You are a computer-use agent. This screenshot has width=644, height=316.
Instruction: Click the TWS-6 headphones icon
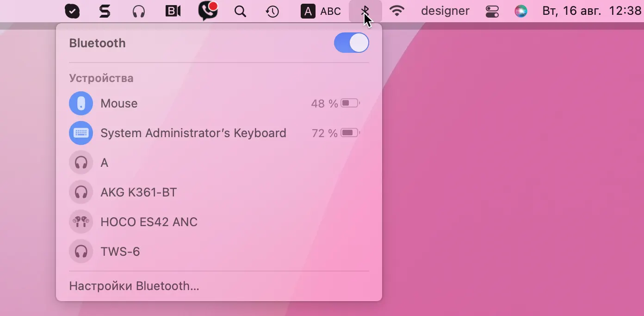81,252
